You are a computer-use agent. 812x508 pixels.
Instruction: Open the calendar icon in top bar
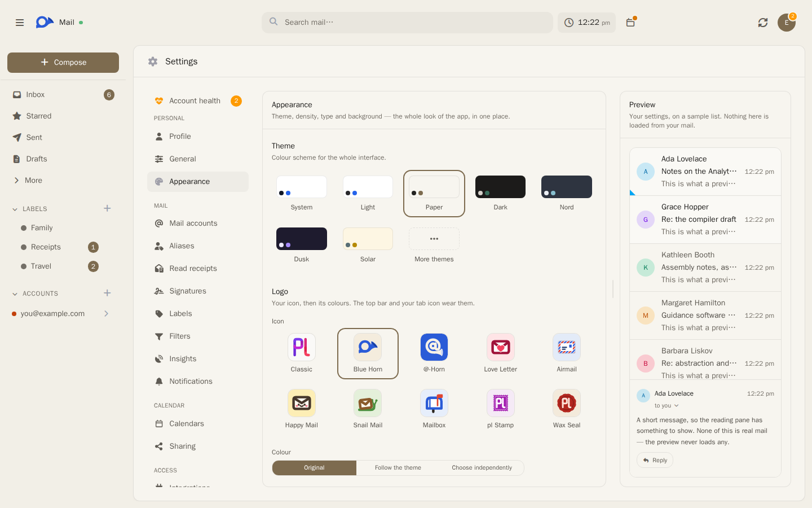click(x=630, y=23)
